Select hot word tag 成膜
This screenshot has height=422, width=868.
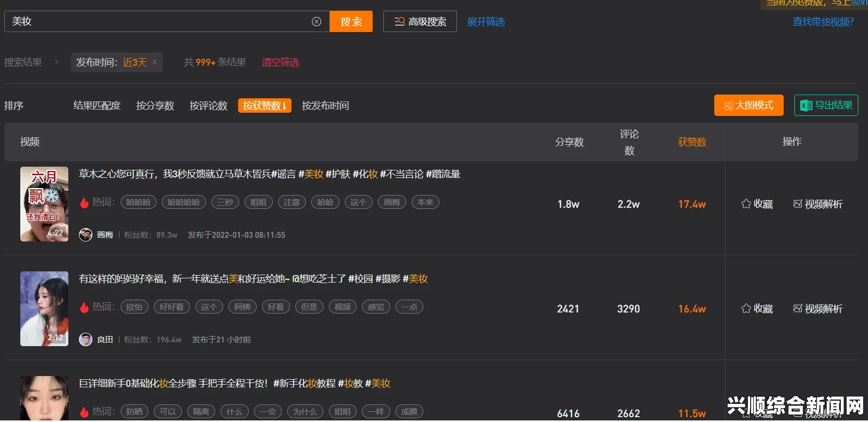point(409,412)
